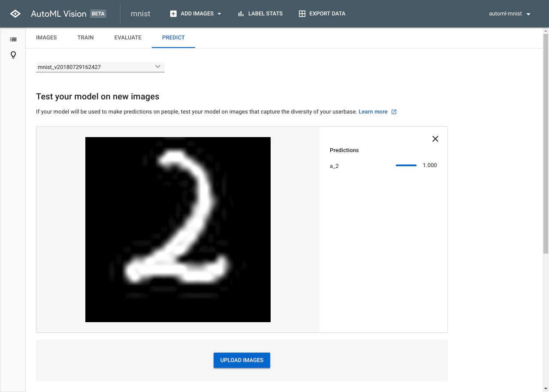This screenshot has width=549, height=392.
Task: Open the automl-mnist project dropdown
Action: click(510, 14)
